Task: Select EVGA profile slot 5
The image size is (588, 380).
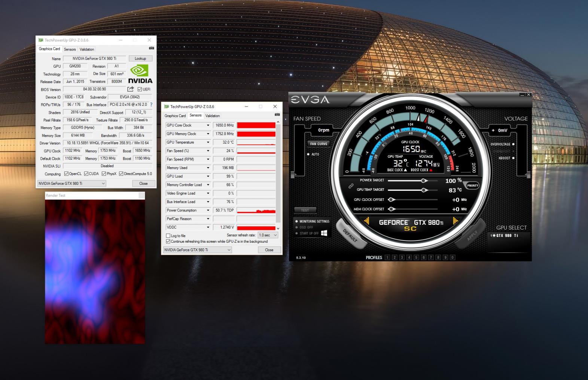Action: (416, 257)
